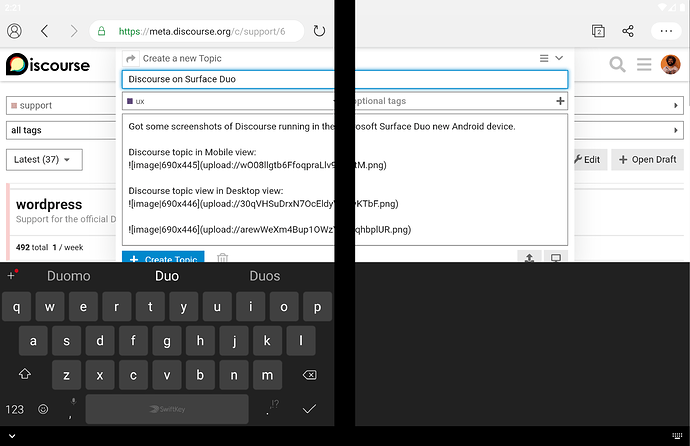The image size is (690, 446).
Task: Tap the q key
Action: 16,307
